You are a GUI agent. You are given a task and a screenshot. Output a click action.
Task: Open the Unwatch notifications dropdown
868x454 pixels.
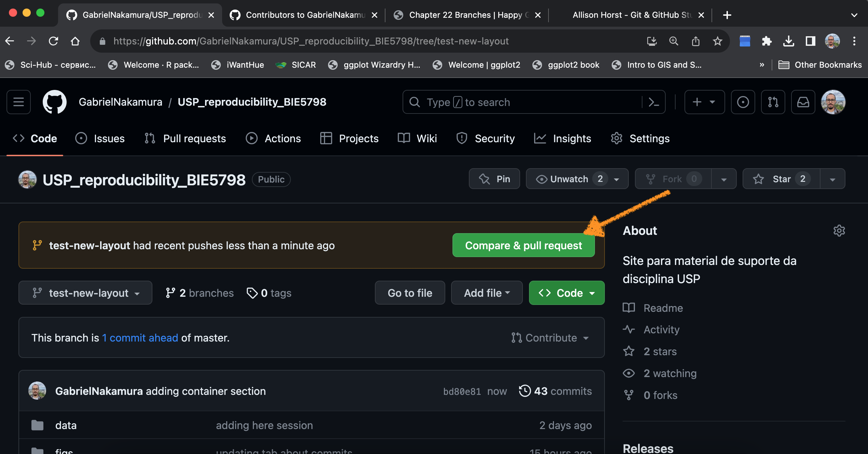click(x=577, y=178)
